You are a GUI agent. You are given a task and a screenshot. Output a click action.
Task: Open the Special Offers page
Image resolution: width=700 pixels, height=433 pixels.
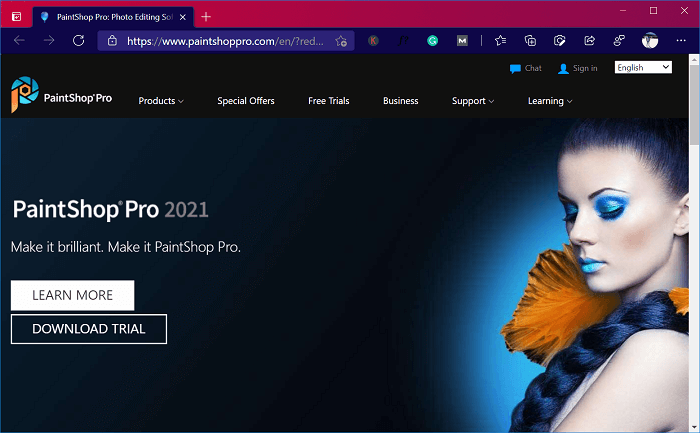click(246, 101)
